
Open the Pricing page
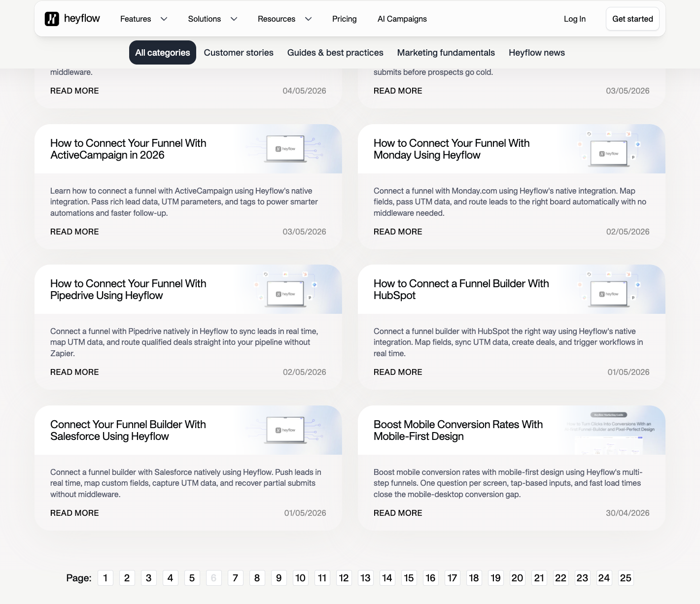(344, 19)
